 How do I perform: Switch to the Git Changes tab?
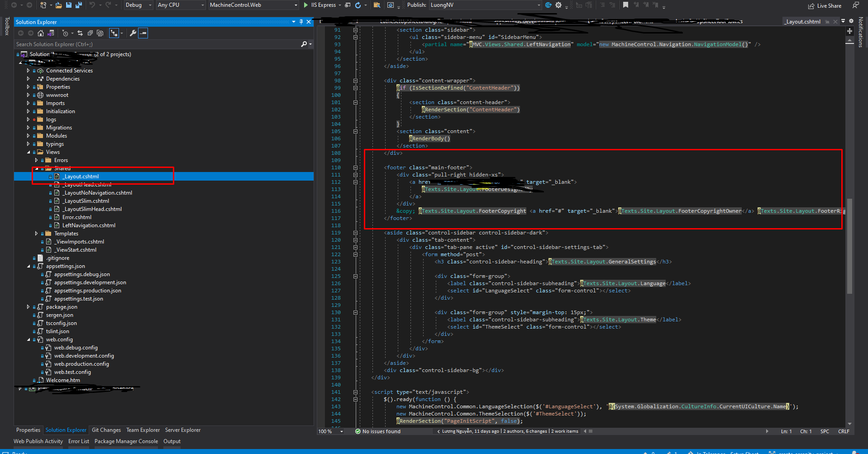[106, 430]
